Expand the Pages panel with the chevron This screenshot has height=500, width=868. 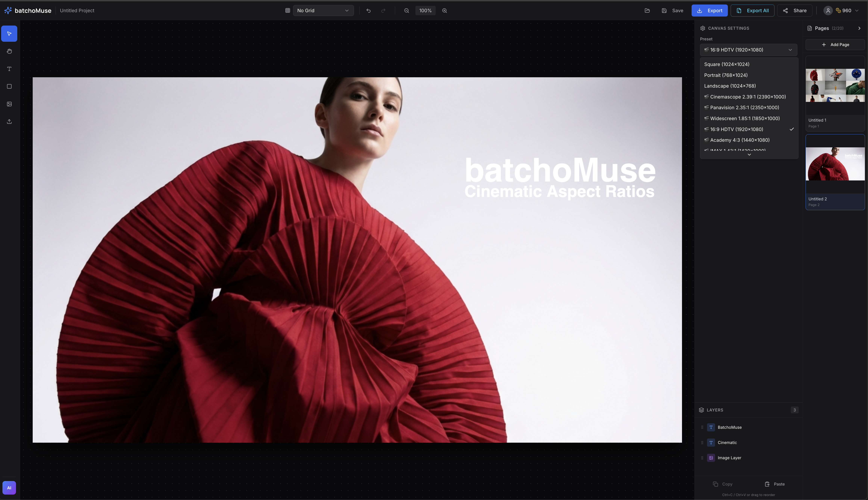[859, 28]
